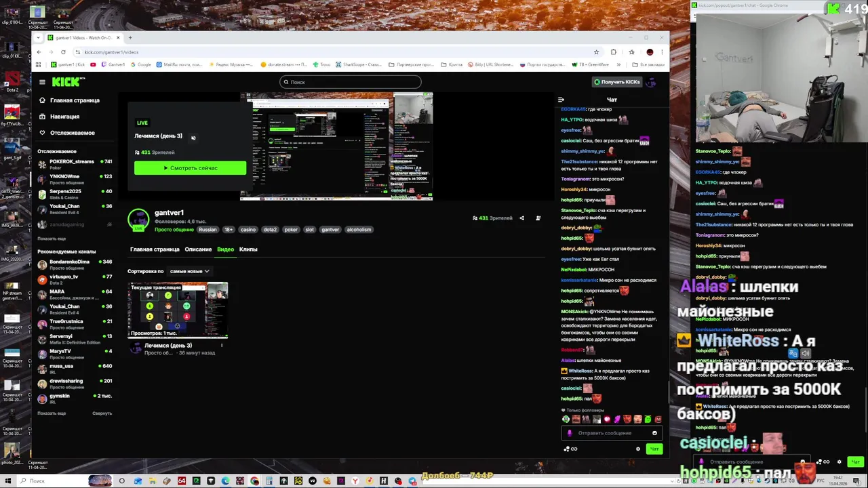Open a new Chrome tab
The height and width of the screenshot is (488, 868).
[130, 38]
